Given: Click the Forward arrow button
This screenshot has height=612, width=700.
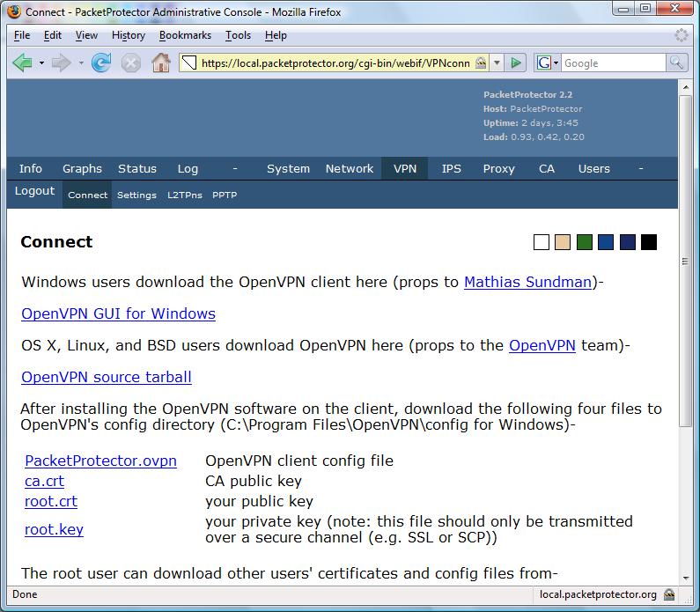Looking at the screenshot, I should (61, 63).
